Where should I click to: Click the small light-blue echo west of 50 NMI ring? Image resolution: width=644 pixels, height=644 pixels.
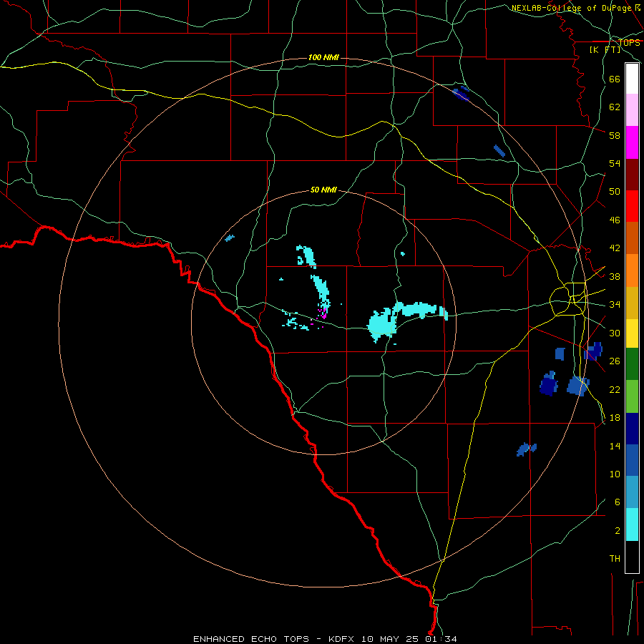(230, 238)
